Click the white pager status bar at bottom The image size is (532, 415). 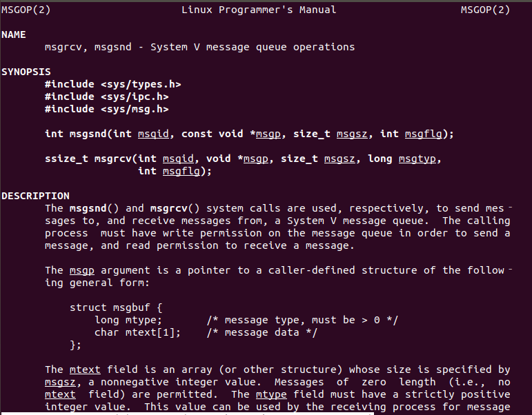(x=187, y=414)
